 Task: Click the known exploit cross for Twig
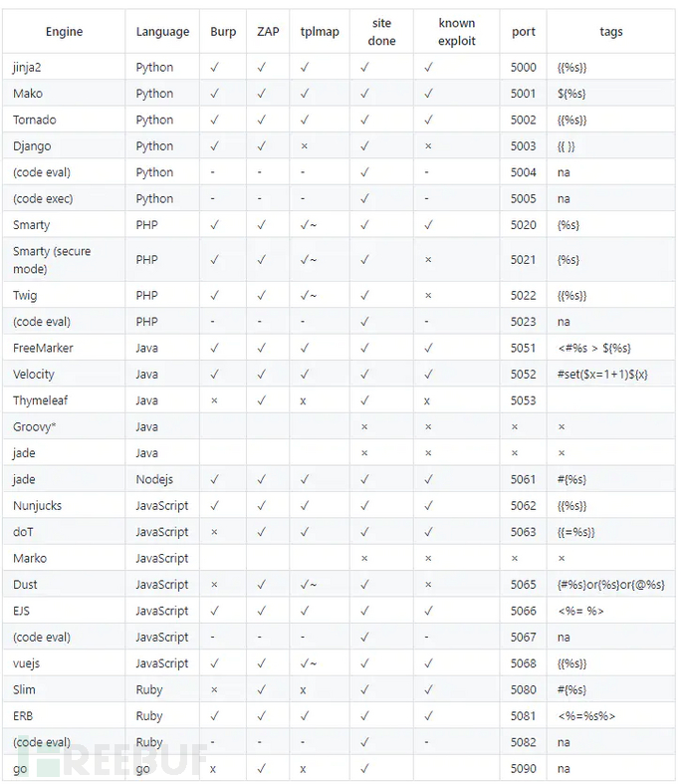[x=427, y=296]
